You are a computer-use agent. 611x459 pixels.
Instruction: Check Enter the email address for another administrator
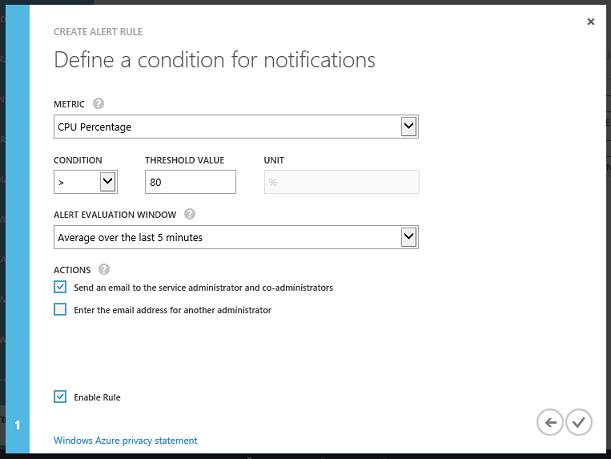coord(60,309)
